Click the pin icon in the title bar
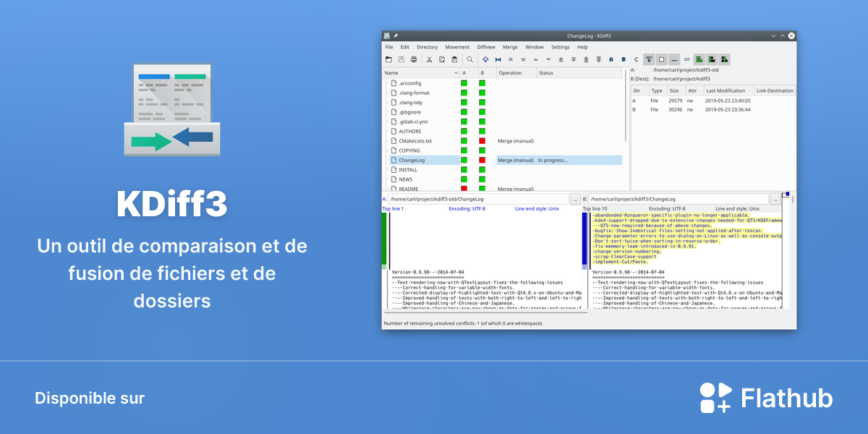Viewport: 868px width, 434px height. click(396, 35)
